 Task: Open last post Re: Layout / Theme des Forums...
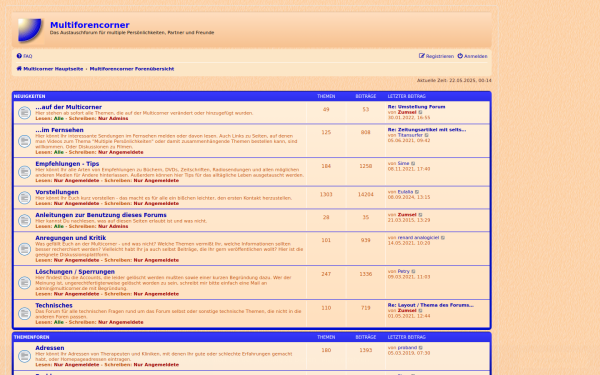click(x=430, y=305)
